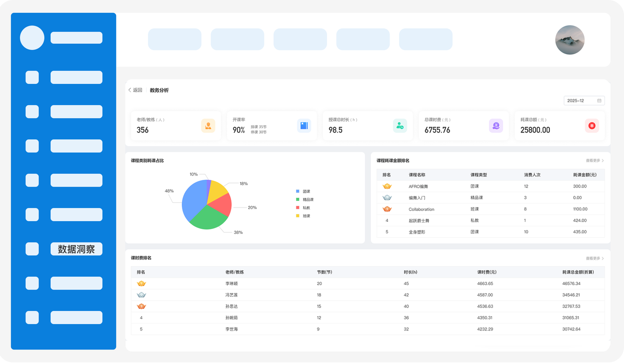Click the blue book icon for 开课率
The image size is (624, 364).
304,126
